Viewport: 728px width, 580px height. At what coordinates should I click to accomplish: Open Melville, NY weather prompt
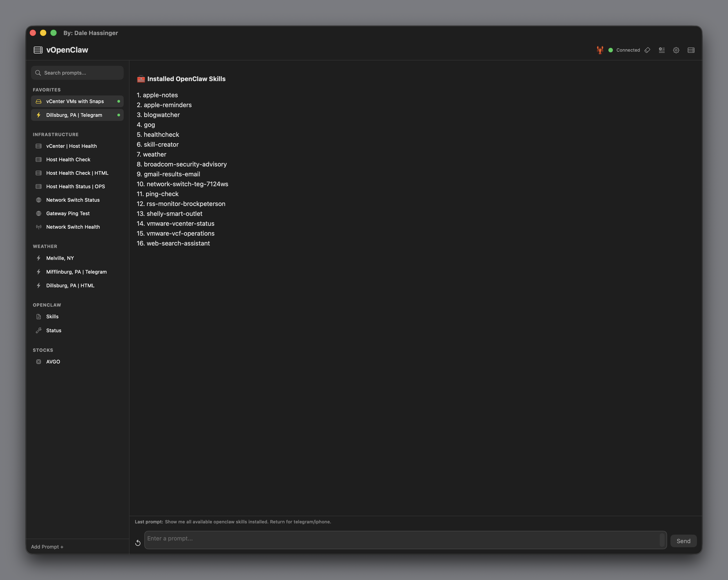pos(60,258)
